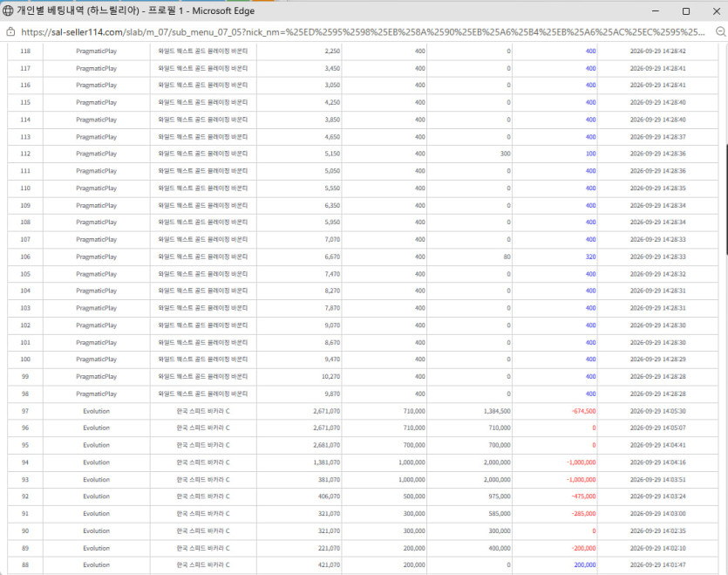Viewport: 728px width, 575px height.
Task: Click win amount 300 in row 112
Action: (505, 154)
